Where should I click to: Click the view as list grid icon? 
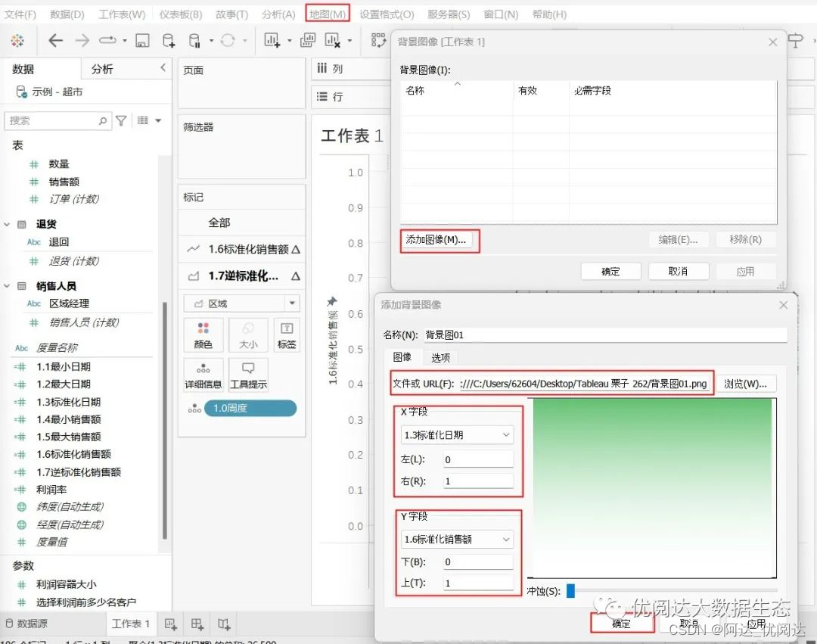143,121
